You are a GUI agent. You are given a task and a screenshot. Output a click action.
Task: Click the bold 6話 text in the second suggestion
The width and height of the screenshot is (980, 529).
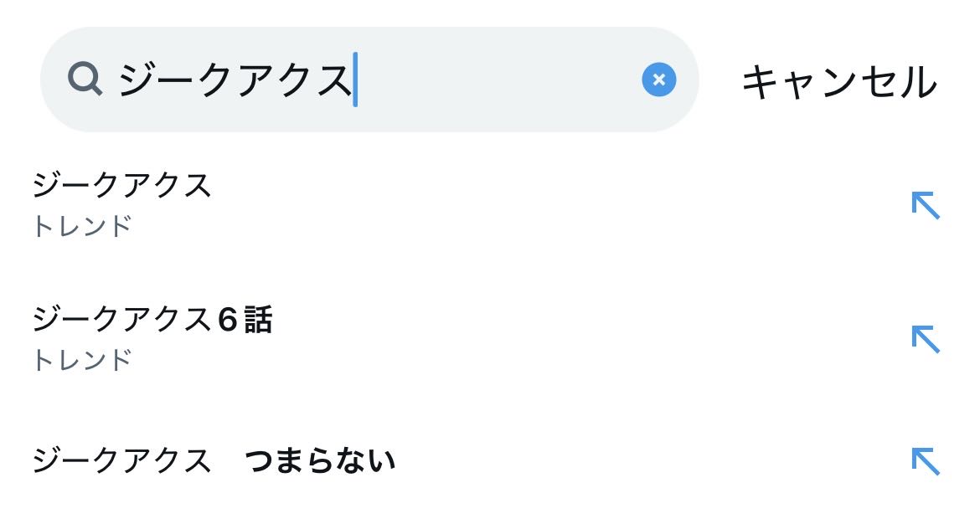(x=245, y=319)
